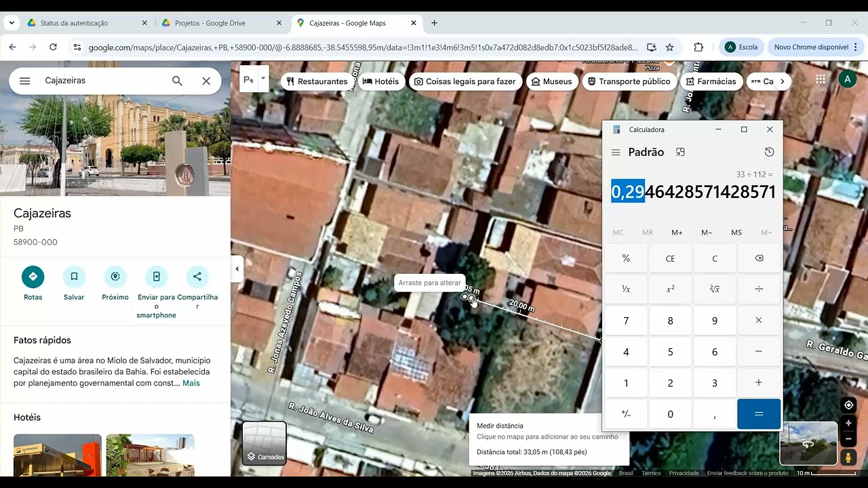Click the search magnifier in Maps
The width and height of the screenshot is (868, 488).
coord(177,81)
